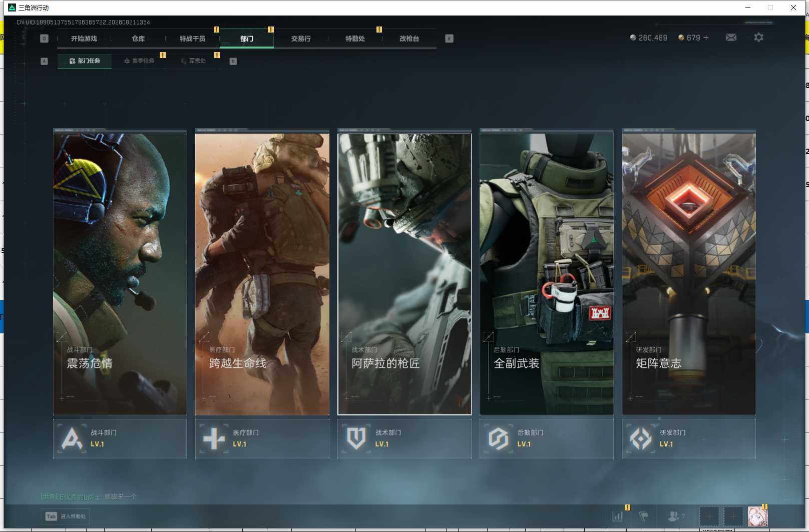Click the 战斗部门 LV.1 badge icon
Screen dimensions: 809x532
(x=72, y=438)
